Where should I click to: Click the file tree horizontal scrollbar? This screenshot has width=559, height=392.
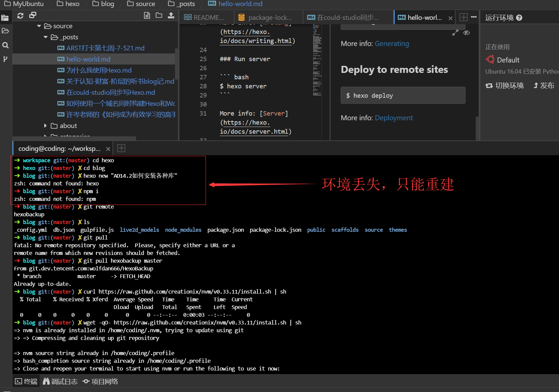click(74, 138)
